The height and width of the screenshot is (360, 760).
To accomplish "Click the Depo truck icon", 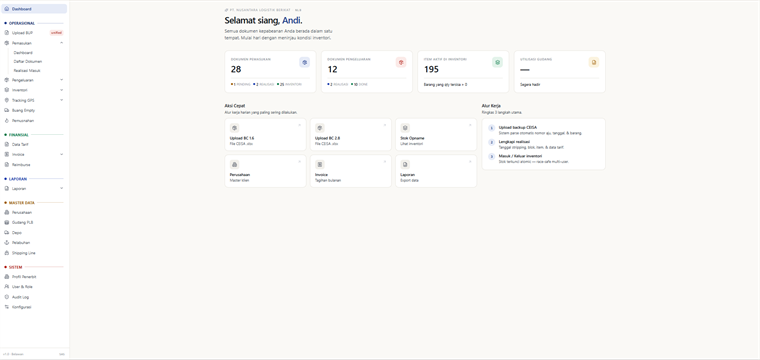I will (7, 233).
